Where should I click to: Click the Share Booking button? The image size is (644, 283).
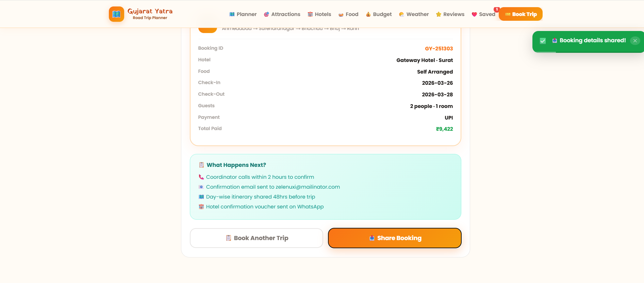coord(394,238)
